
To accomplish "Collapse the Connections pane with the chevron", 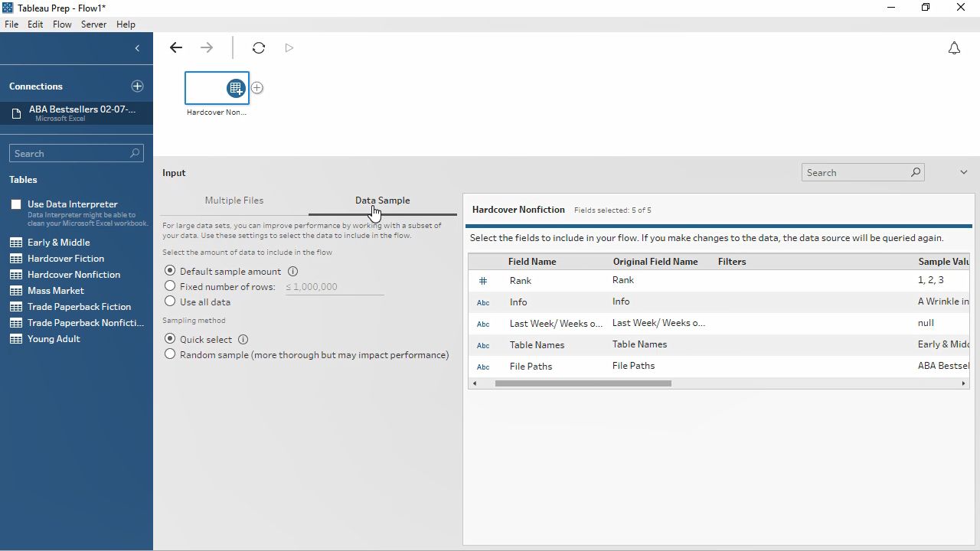I will pos(137,48).
